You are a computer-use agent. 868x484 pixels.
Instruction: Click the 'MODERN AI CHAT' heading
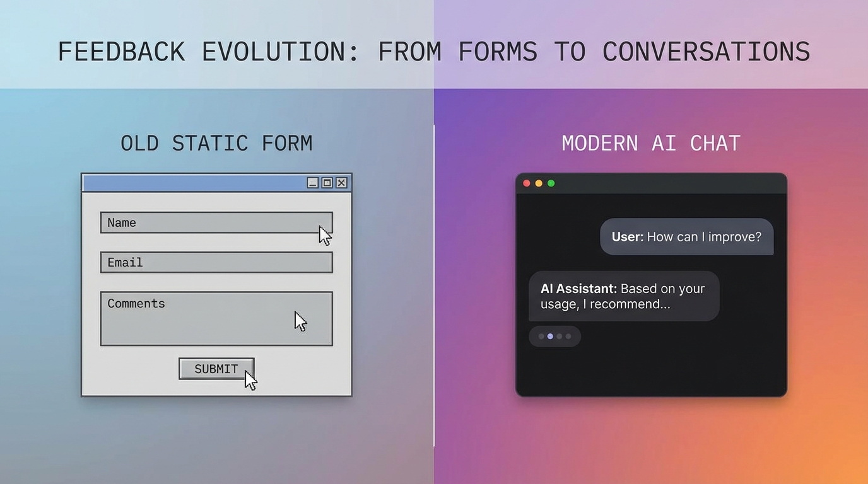pos(651,143)
